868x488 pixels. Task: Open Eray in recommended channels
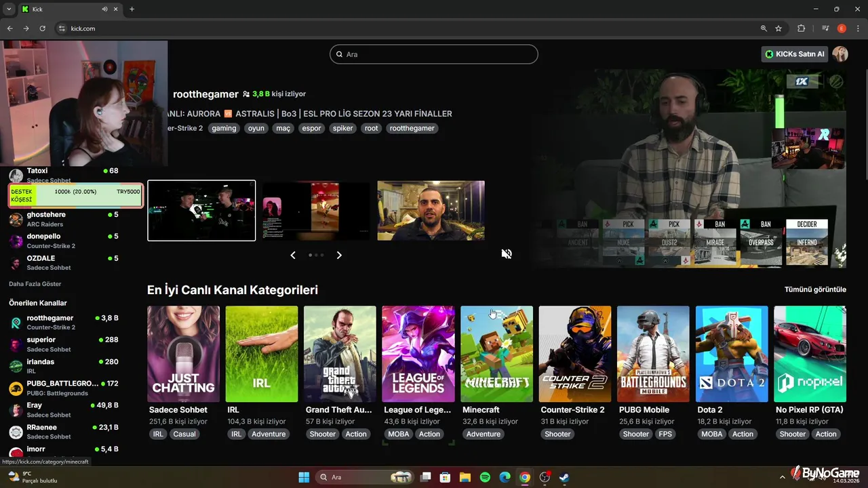[64, 409]
